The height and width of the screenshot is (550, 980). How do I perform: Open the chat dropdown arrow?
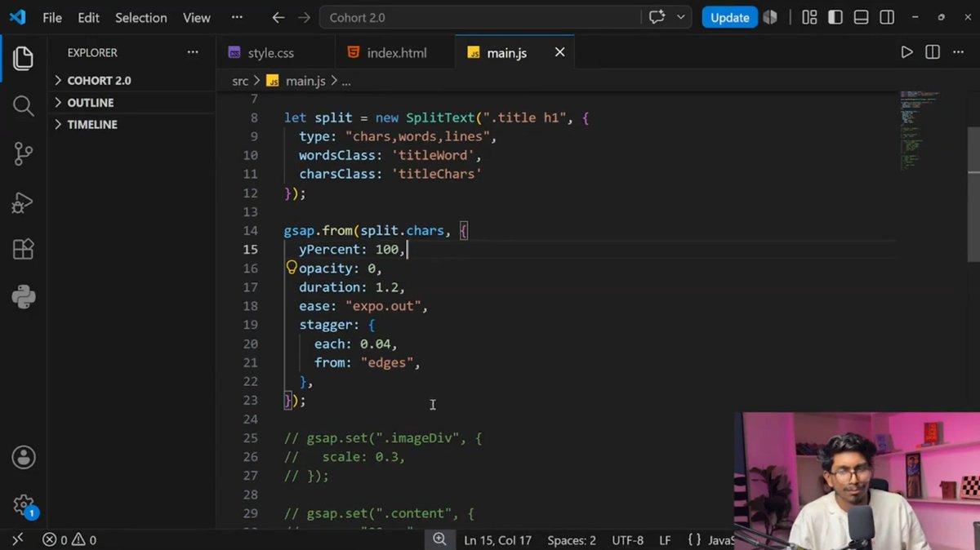click(x=680, y=17)
